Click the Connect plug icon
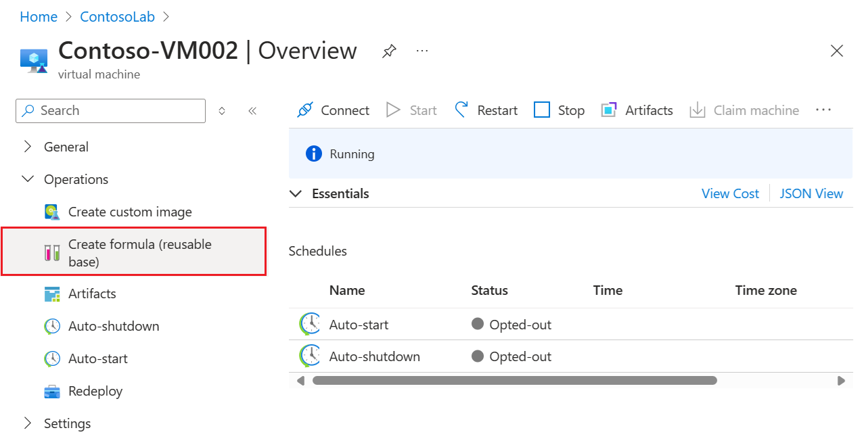 point(305,110)
